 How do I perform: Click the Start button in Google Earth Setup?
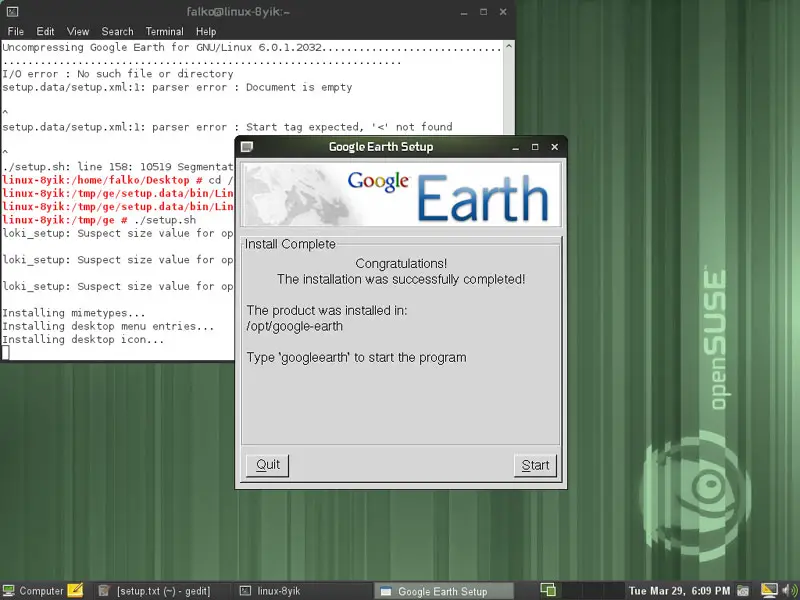tap(535, 465)
